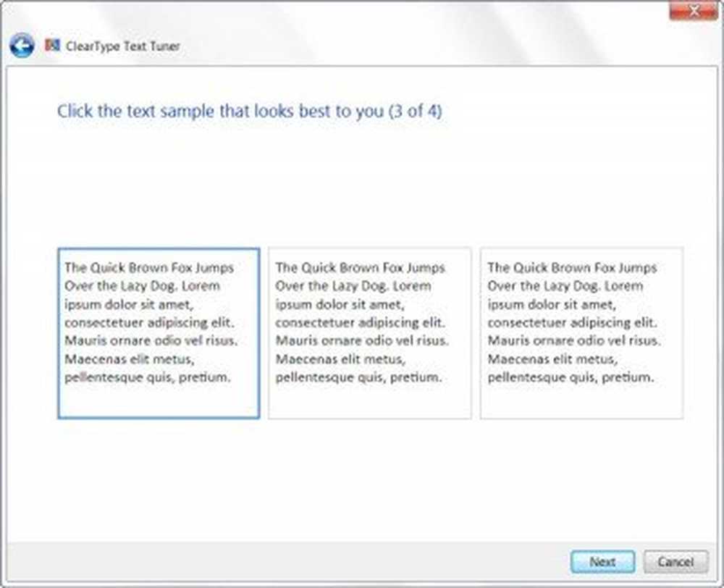This screenshot has width=724, height=588.
Task: Click the Cancel button
Action: (x=675, y=562)
